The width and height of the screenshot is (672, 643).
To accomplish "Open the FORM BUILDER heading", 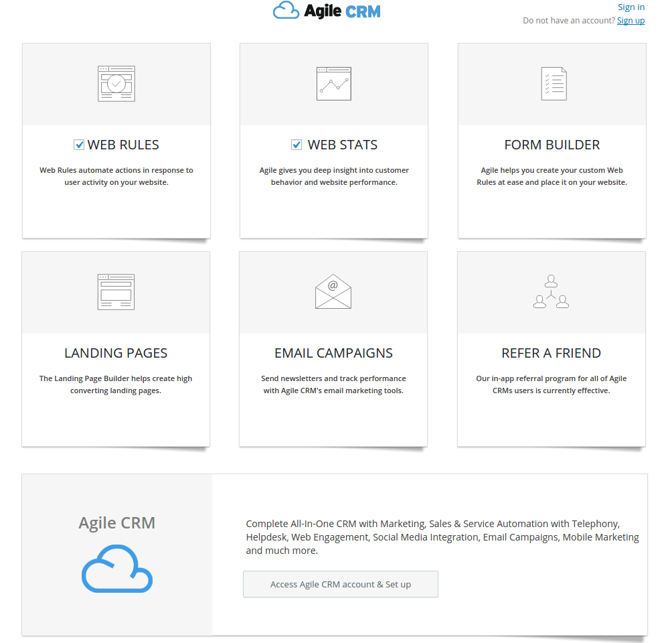I will pos(552,145).
